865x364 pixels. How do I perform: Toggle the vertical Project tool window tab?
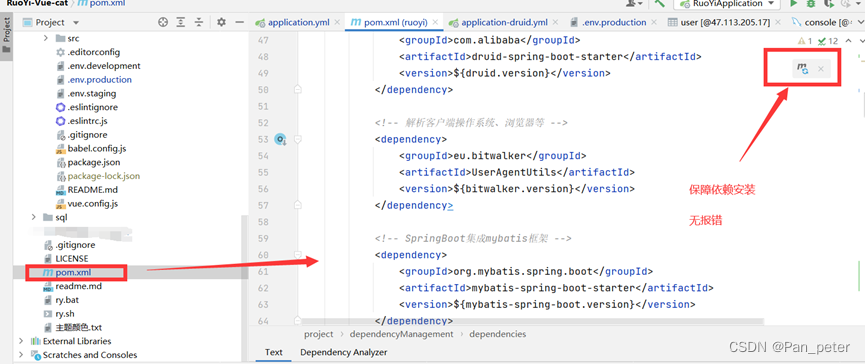click(x=7, y=36)
